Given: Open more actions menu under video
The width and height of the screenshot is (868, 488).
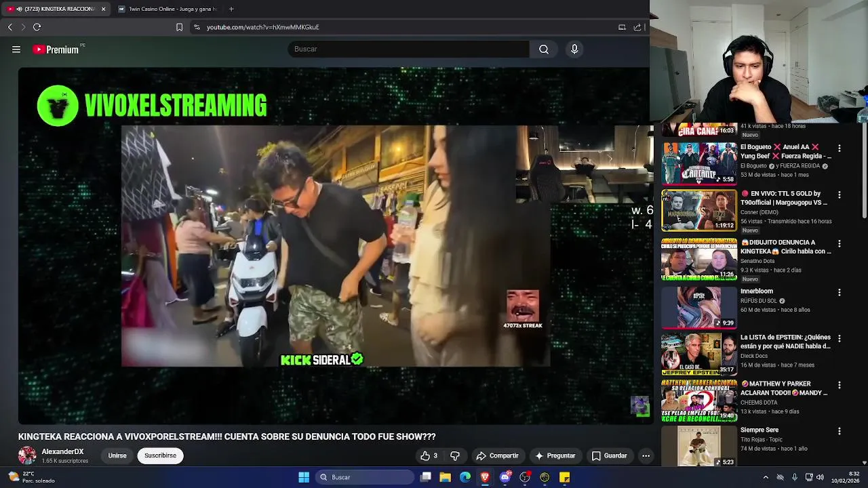Looking at the screenshot, I should (646, 455).
